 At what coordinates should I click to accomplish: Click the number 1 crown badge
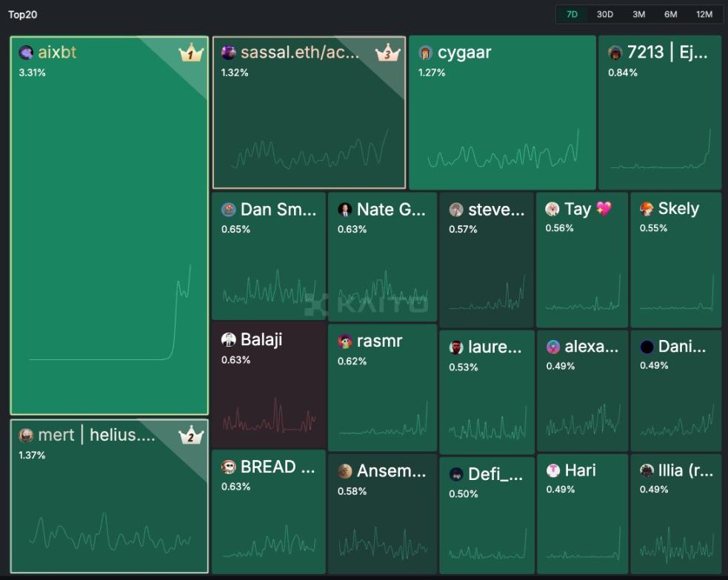click(x=191, y=53)
